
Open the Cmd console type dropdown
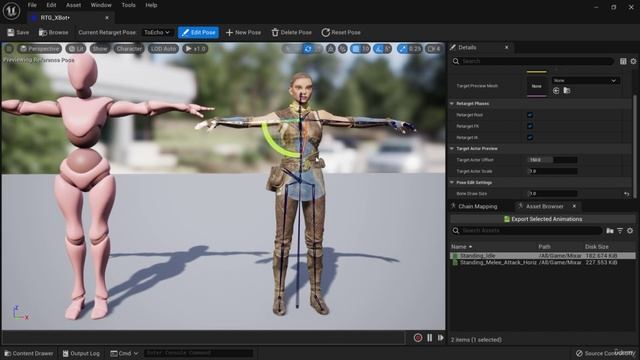click(x=124, y=353)
